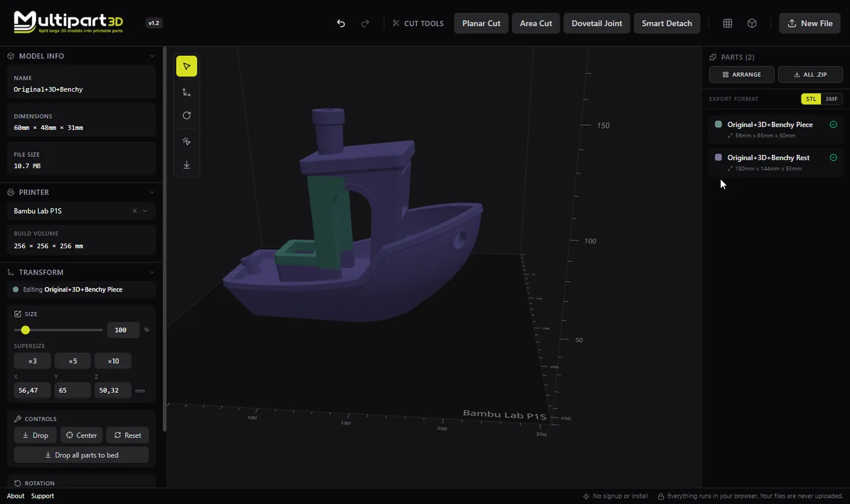
Task: Click the Benchy Rest purple color swatch
Action: click(x=719, y=157)
